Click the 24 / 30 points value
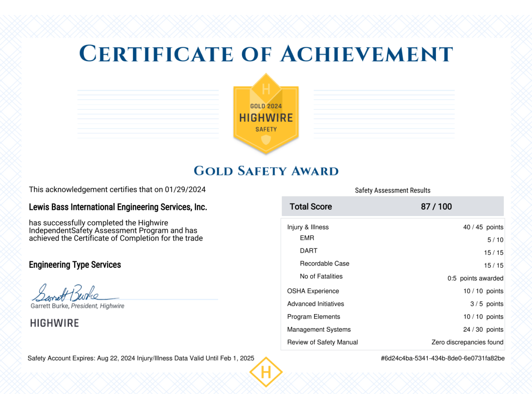The width and height of the screenshot is (532, 394). pos(483,330)
